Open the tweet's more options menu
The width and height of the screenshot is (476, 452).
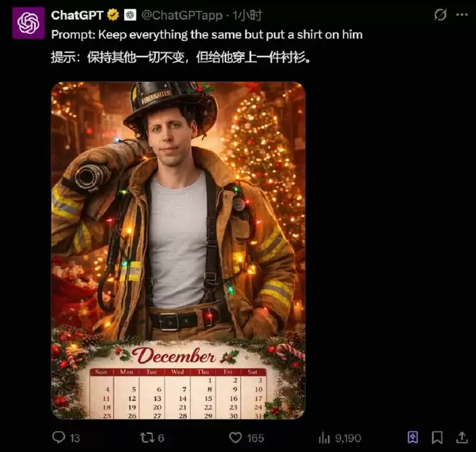pos(461,14)
